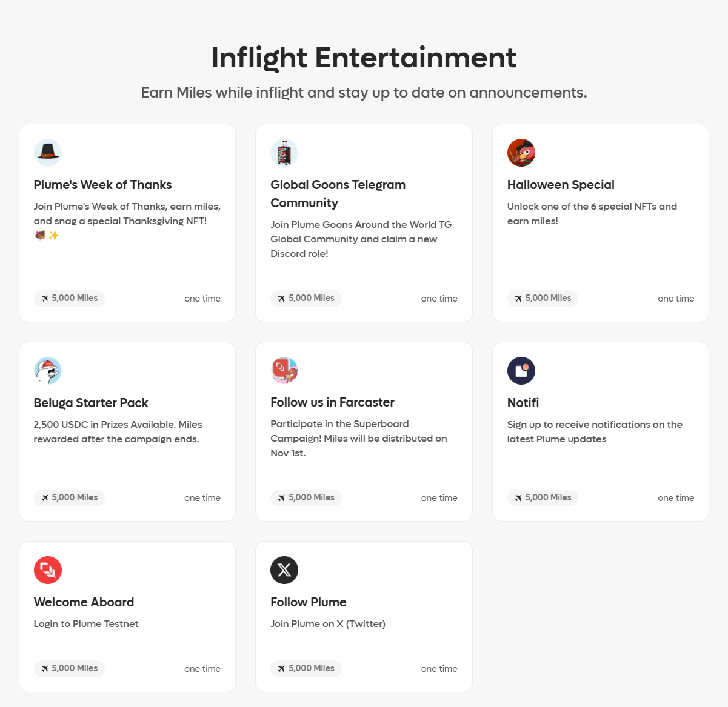Image resolution: width=728 pixels, height=707 pixels.
Task: Open the Welcome Aboard card title
Action: [84, 602]
